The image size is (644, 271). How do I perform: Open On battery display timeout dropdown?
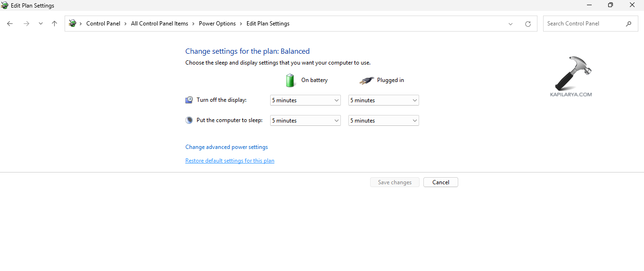[x=305, y=100]
